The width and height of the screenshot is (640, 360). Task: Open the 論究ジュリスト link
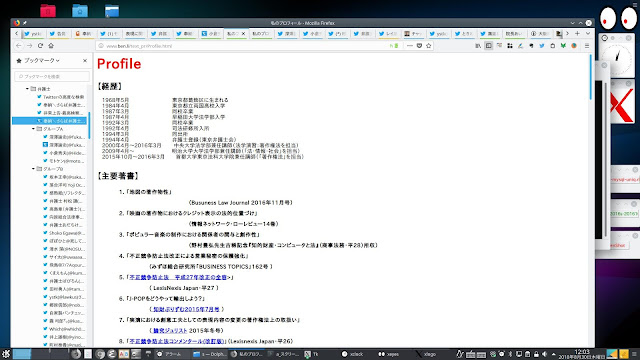click(x=170, y=331)
